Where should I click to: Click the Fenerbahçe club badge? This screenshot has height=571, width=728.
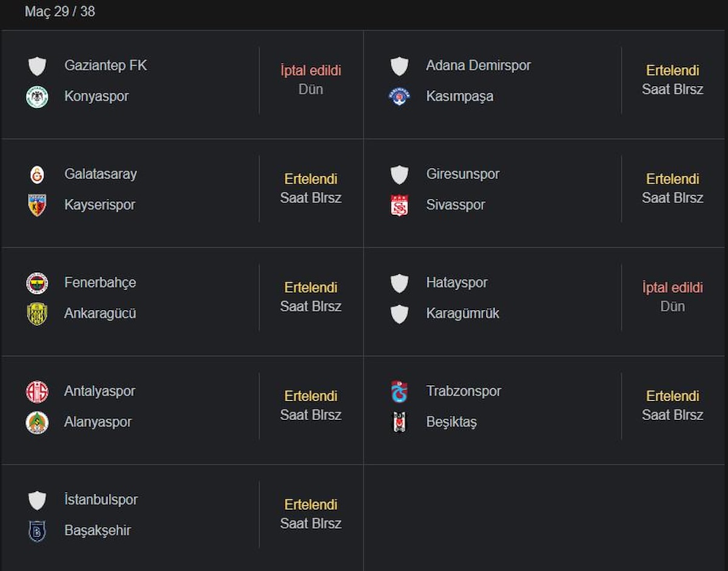tap(37, 283)
